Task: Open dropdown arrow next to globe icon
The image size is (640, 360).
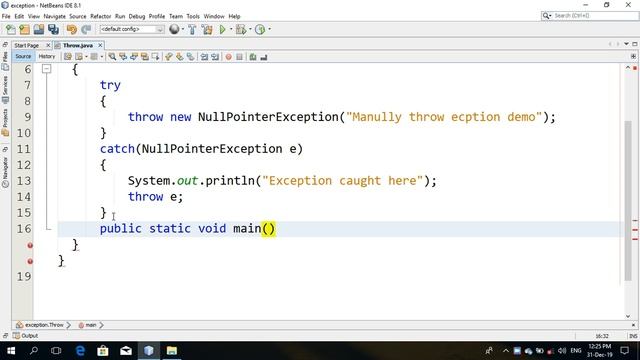Action: coord(182,29)
